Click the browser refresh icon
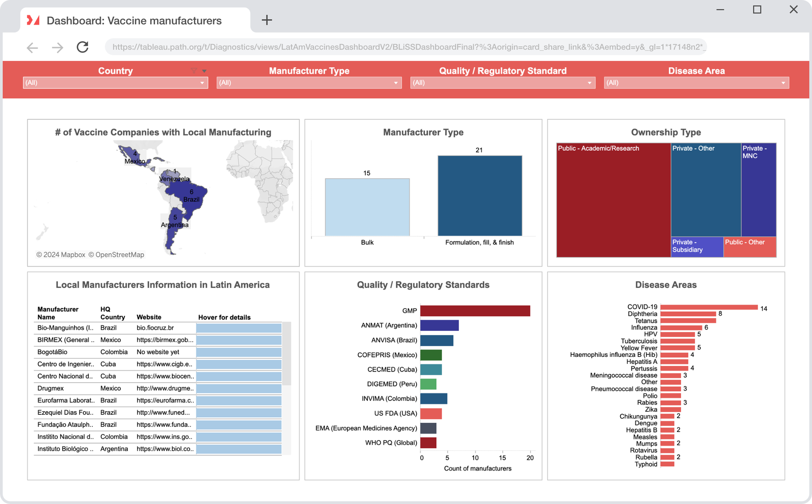The height and width of the screenshot is (504, 812). pyautogui.click(x=82, y=47)
